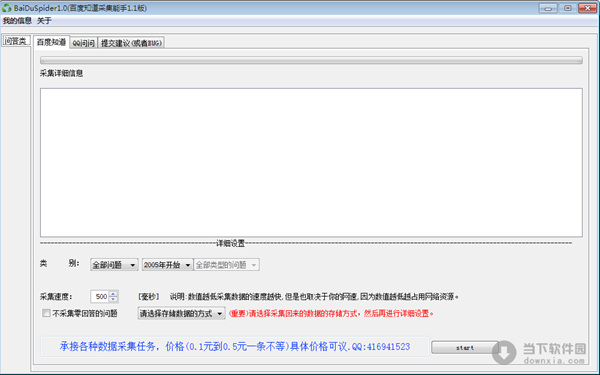Minimize the BaiDuSpider window
600x375 pixels.
(548, 8)
